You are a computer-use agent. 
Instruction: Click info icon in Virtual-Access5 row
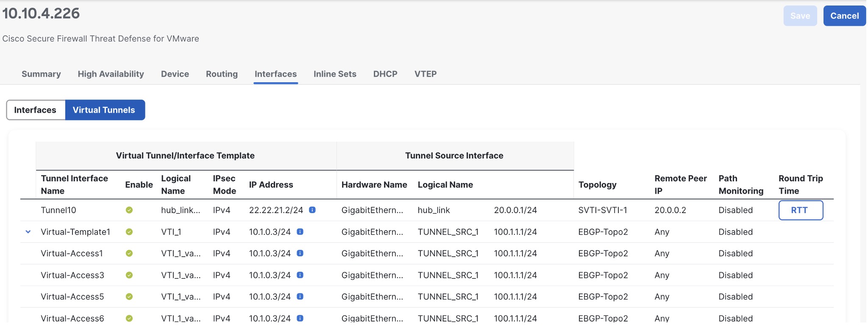[300, 297]
